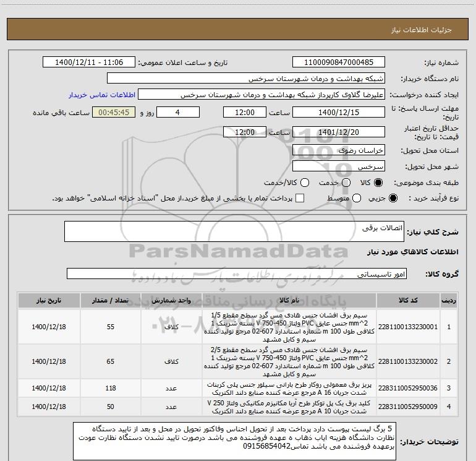The width and height of the screenshot is (476, 461).
Task: Click the delivery city field سرخس
Action: 339,166
